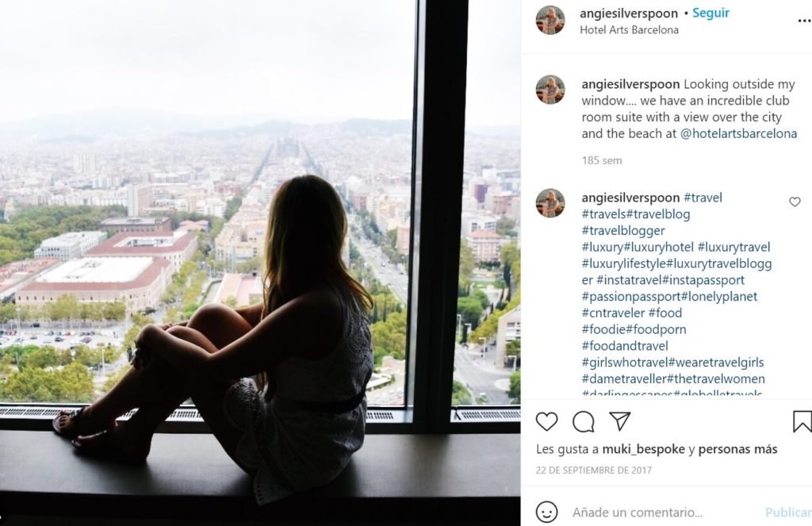This screenshot has width=812, height=526.
Task: Click the Seguir follow button
Action: point(710,13)
